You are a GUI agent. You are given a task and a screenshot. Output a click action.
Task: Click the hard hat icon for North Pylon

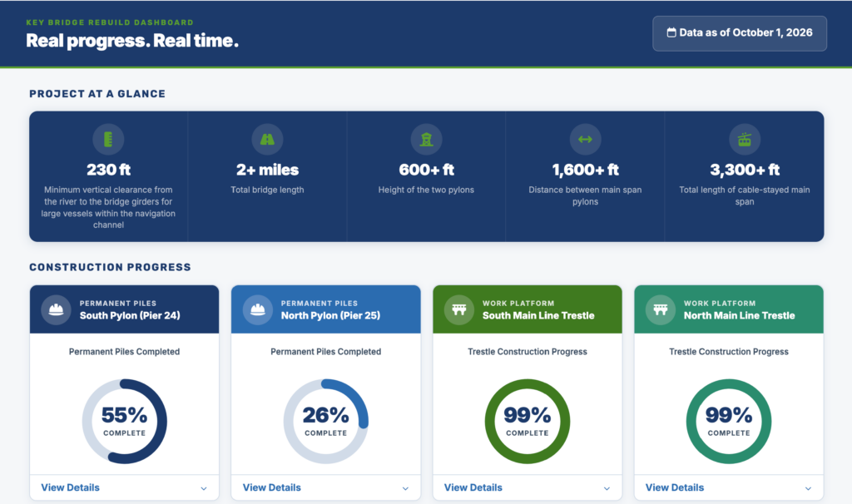tap(258, 309)
